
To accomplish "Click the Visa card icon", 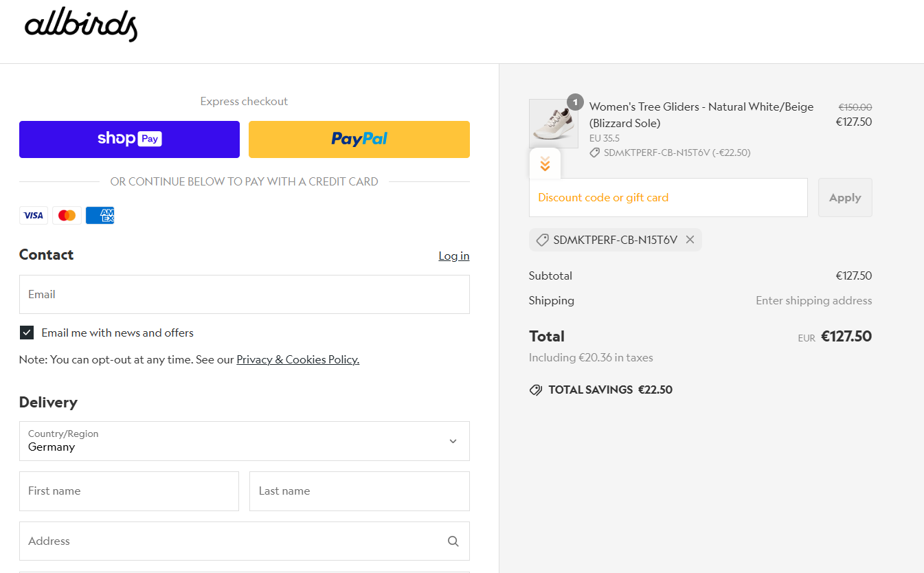I will tap(34, 216).
